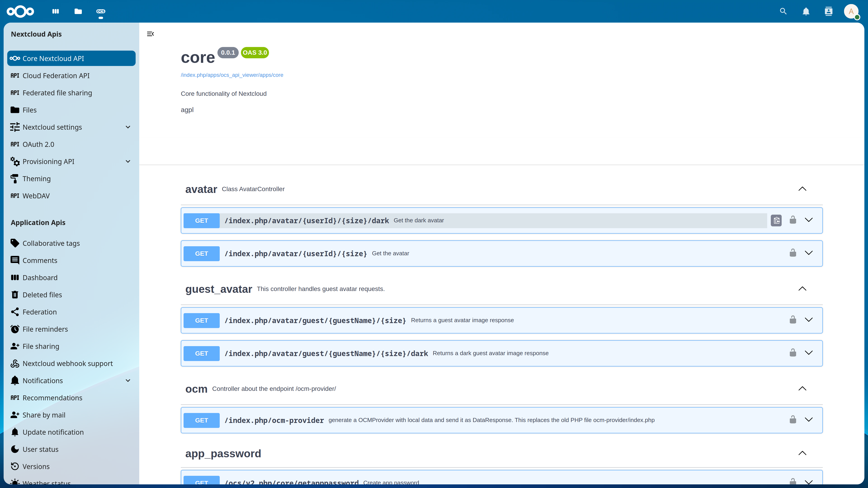Select Federation API entry
Viewport: 868px width, 488px height.
click(x=71, y=312)
